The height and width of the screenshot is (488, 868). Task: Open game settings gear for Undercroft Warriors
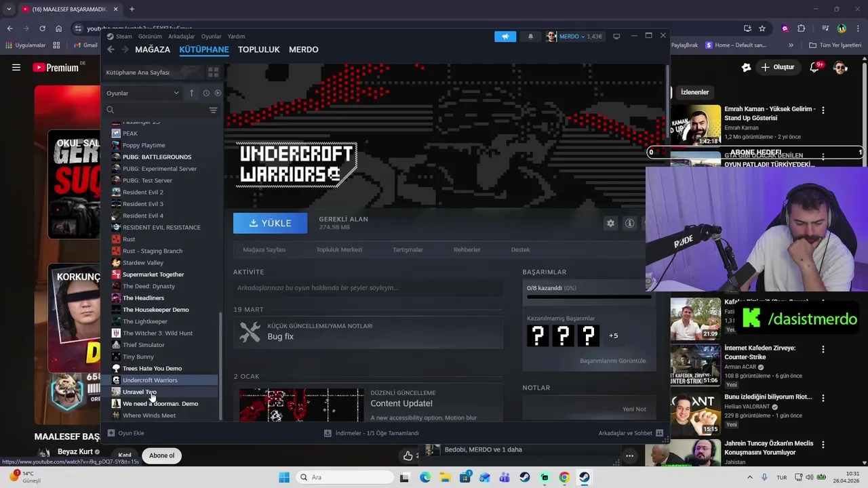610,223
